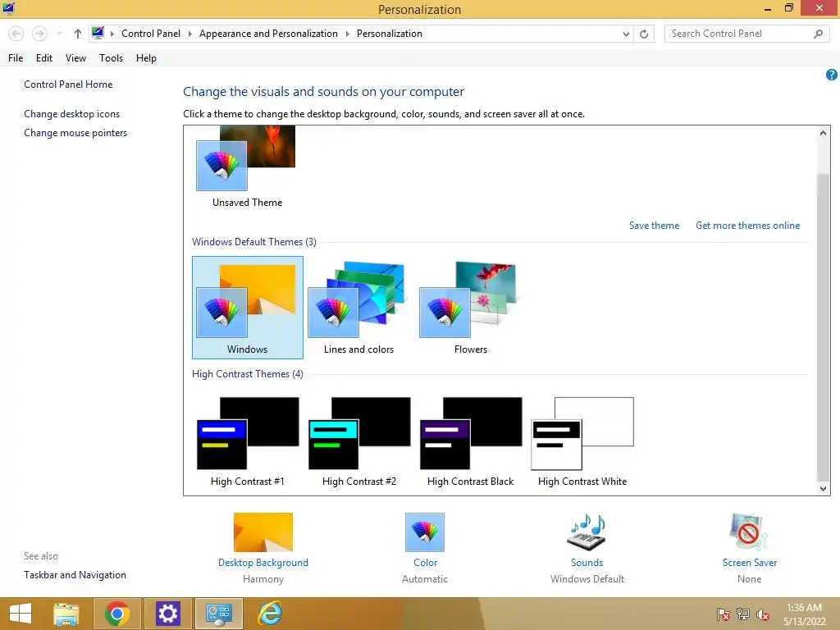Click the Desktop Background link text
The height and width of the screenshot is (630, 840).
click(263, 563)
